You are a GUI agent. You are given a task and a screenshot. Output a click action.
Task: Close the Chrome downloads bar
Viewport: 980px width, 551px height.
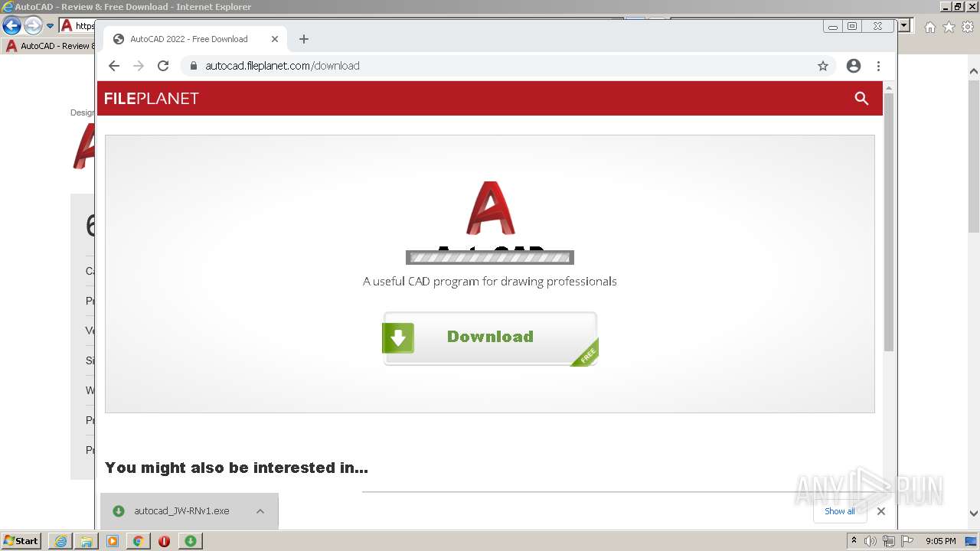pyautogui.click(x=881, y=511)
